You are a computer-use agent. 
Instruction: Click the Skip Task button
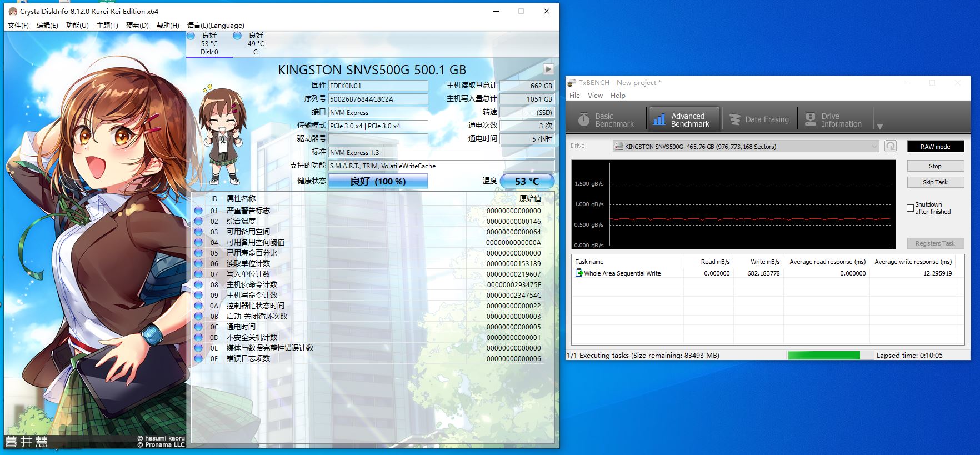click(935, 182)
